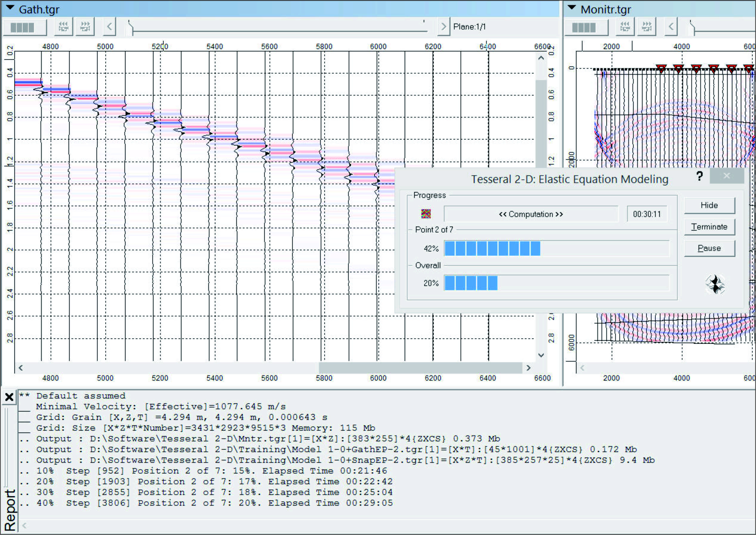Close the Report panel with X
This screenshot has width=756, height=535.
(9, 397)
